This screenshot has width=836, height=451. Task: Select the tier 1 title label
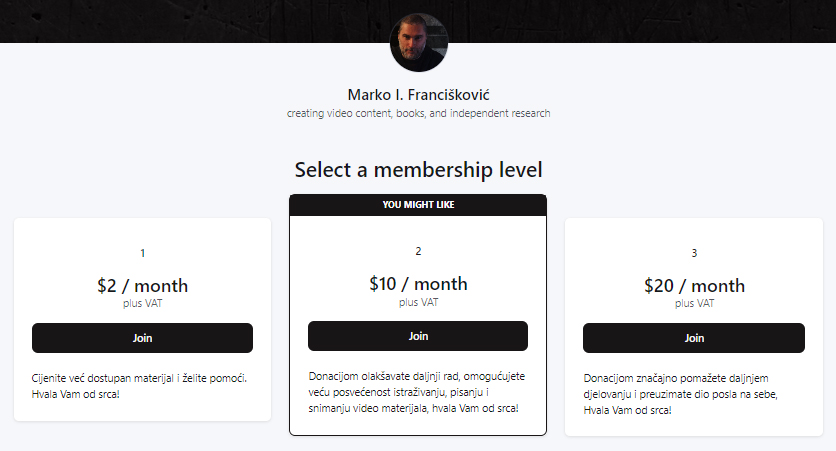(x=142, y=253)
